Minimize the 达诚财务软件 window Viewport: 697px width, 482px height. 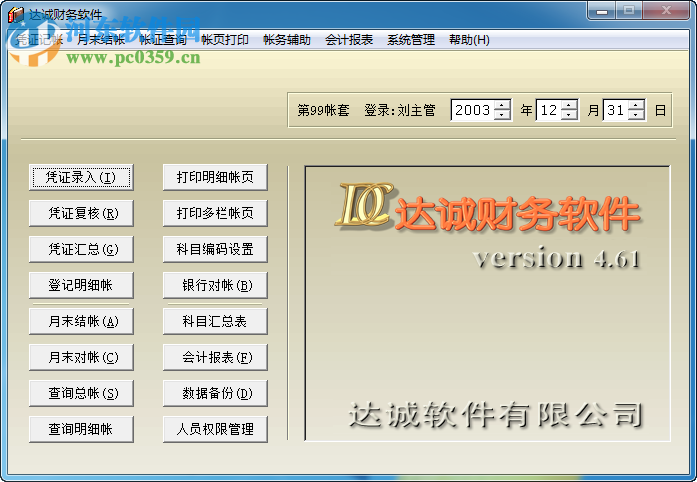(x=602, y=10)
